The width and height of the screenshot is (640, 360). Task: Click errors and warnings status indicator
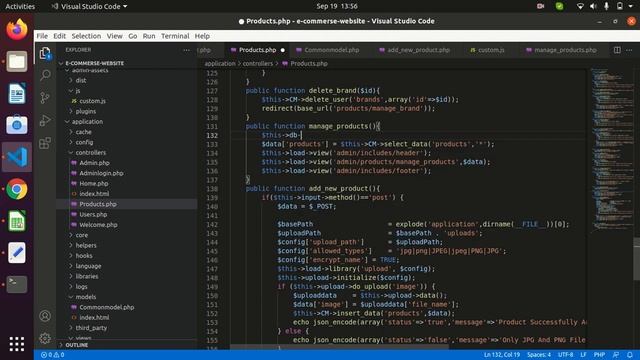click(52, 355)
